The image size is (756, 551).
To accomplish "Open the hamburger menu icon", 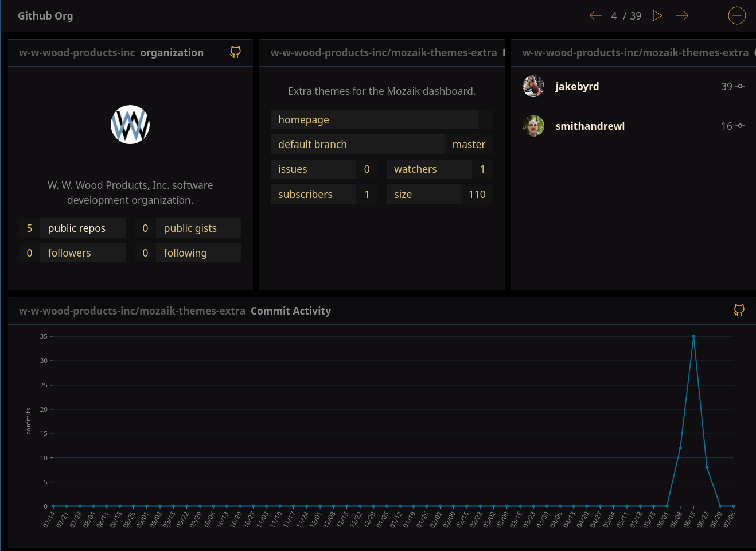I will pyautogui.click(x=737, y=15).
